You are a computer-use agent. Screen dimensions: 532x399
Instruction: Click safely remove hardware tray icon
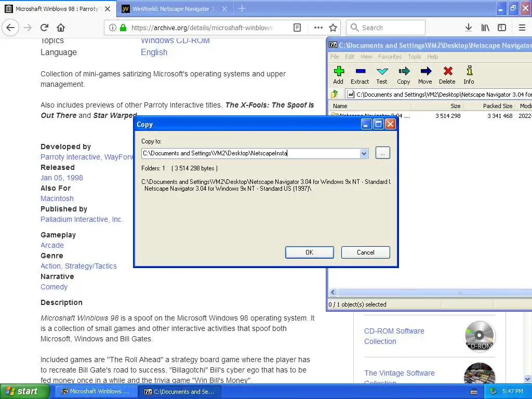[x=494, y=391]
